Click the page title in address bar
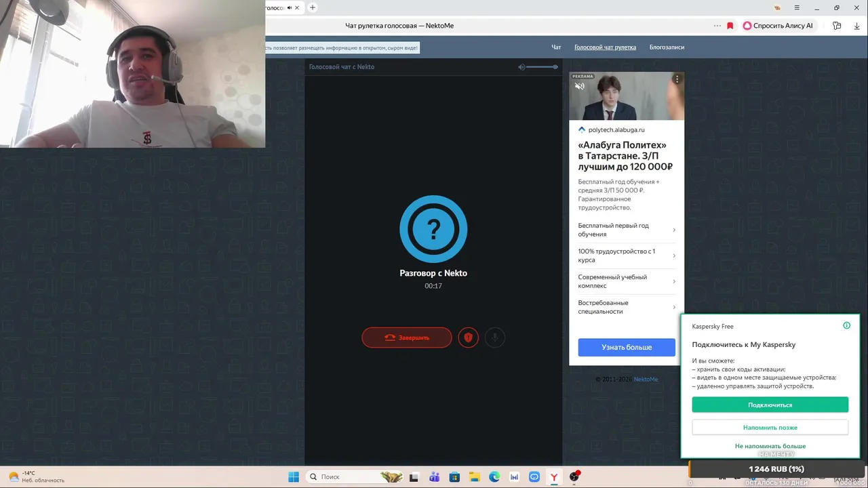 click(399, 26)
